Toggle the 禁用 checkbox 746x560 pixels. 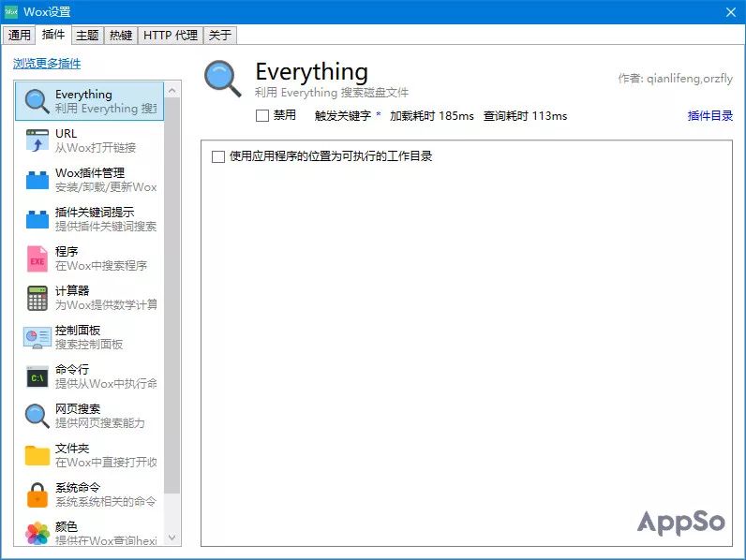pyautogui.click(x=262, y=115)
